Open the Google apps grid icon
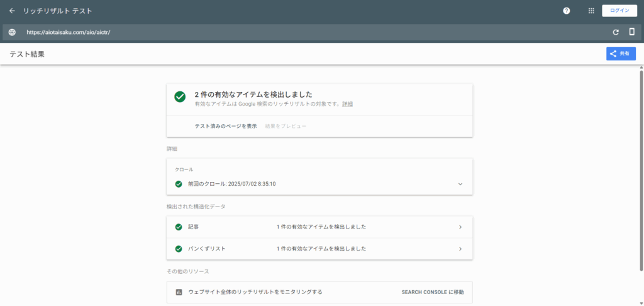The image size is (644, 306). [591, 11]
